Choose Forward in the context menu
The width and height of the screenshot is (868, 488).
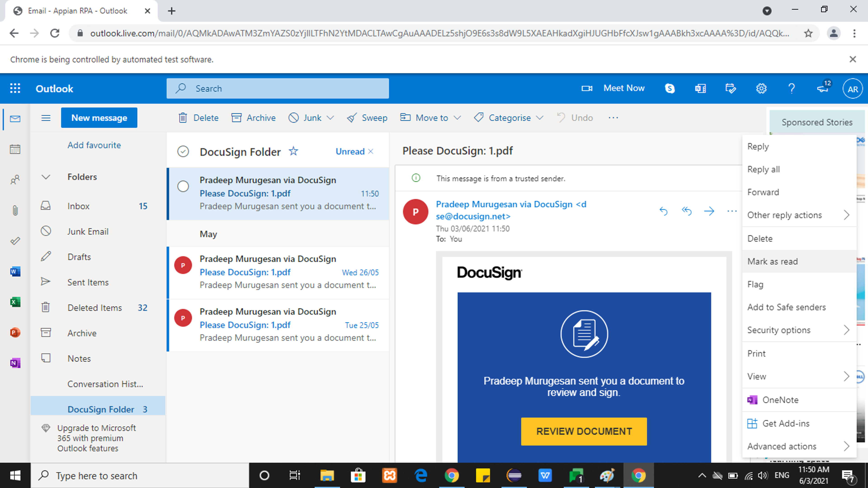coord(799,192)
